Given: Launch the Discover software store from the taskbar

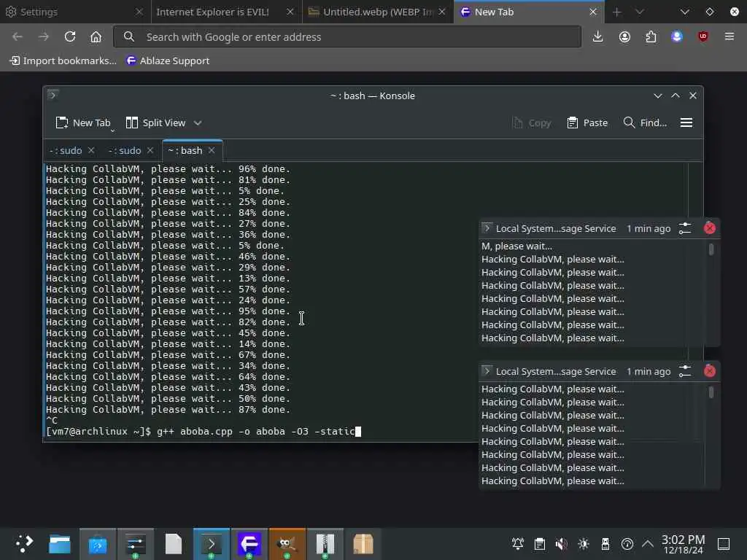Looking at the screenshot, I should 98,544.
